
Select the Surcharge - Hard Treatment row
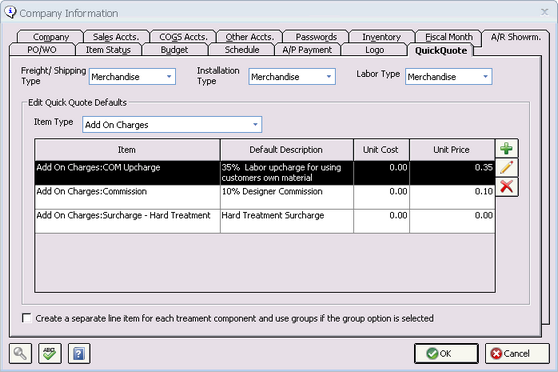click(x=265, y=221)
